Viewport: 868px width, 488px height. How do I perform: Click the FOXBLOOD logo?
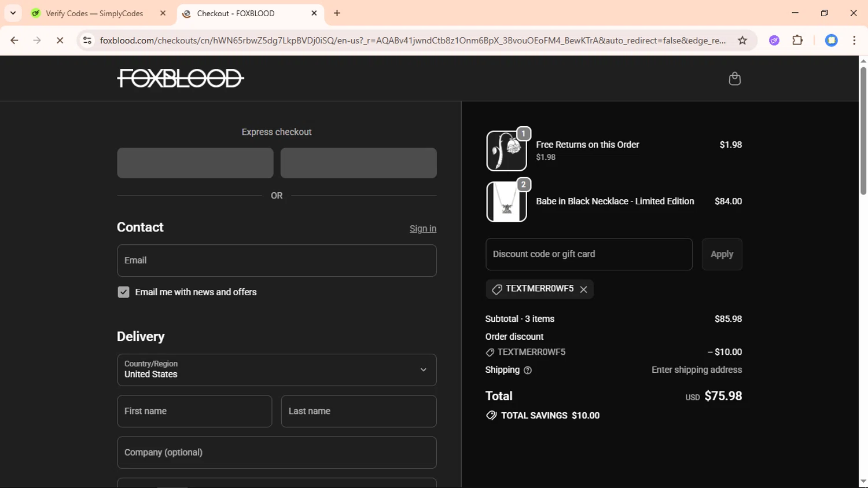pos(181,78)
